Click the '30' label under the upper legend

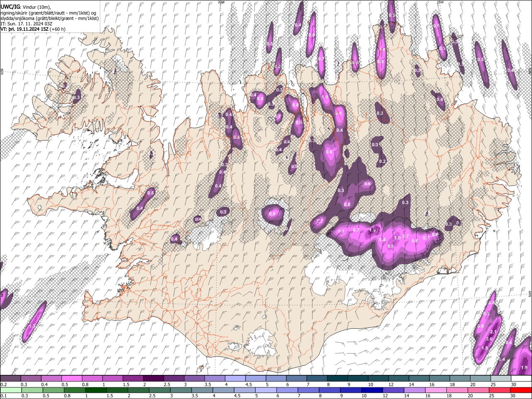click(513, 384)
